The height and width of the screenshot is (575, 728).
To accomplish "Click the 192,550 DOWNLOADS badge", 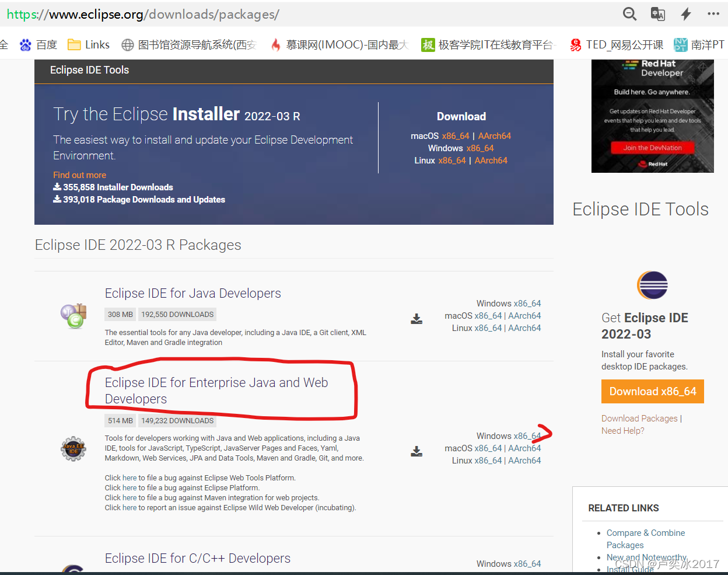I will pyautogui.click(x=177, y=315).
